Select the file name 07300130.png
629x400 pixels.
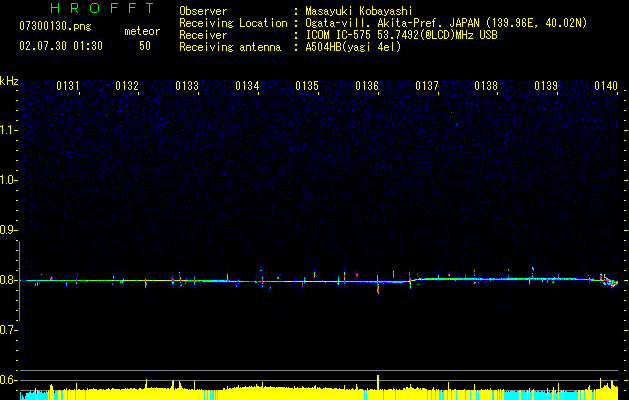coord(55,27)
